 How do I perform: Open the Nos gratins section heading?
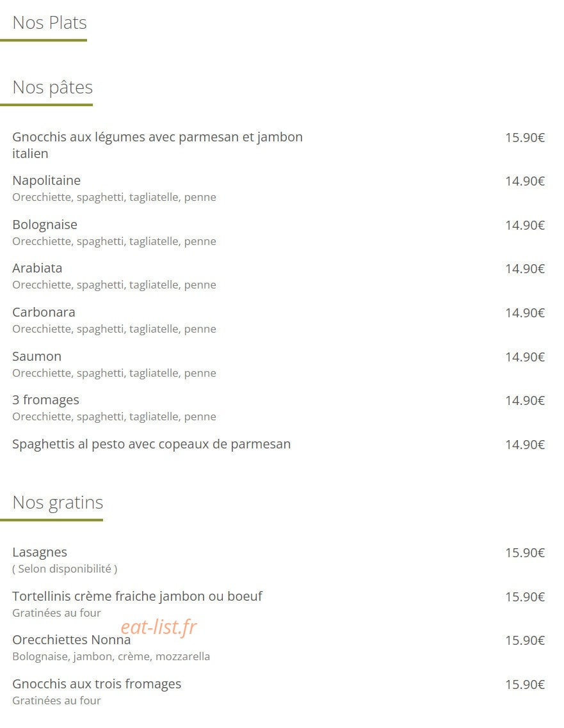click(58, 502)
